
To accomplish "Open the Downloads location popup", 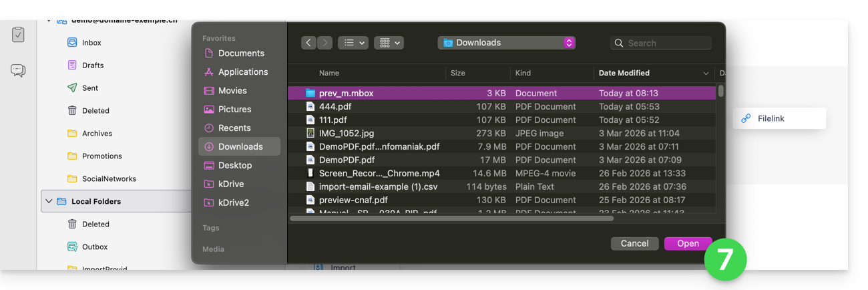I will (507, 43).
